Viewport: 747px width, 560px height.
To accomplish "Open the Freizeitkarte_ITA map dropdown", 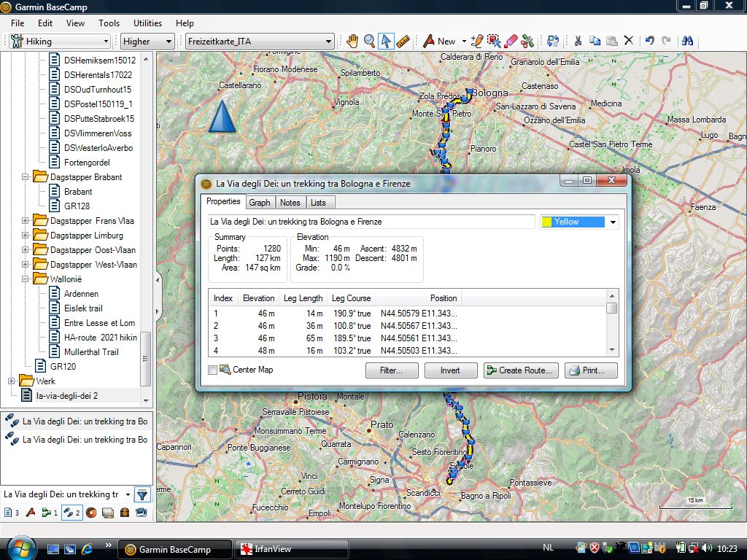I will 260,42.
